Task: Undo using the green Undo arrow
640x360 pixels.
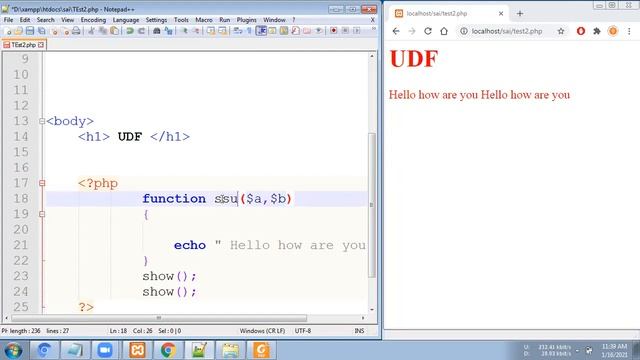Action: 130,31
